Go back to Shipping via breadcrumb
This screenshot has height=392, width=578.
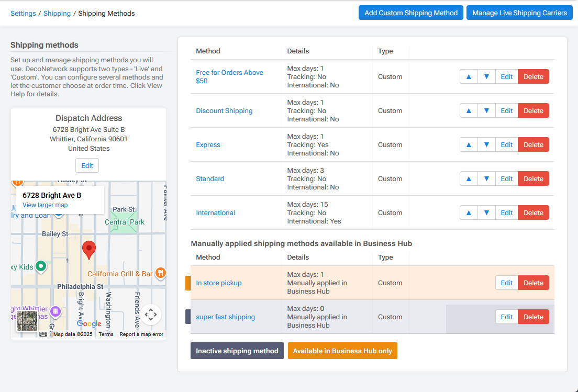click(57, 13)
